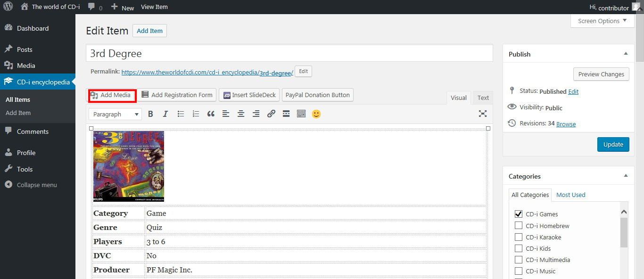Insert Read More tag
This screenshot has width=644, height=279.
(x=286, y=114)
